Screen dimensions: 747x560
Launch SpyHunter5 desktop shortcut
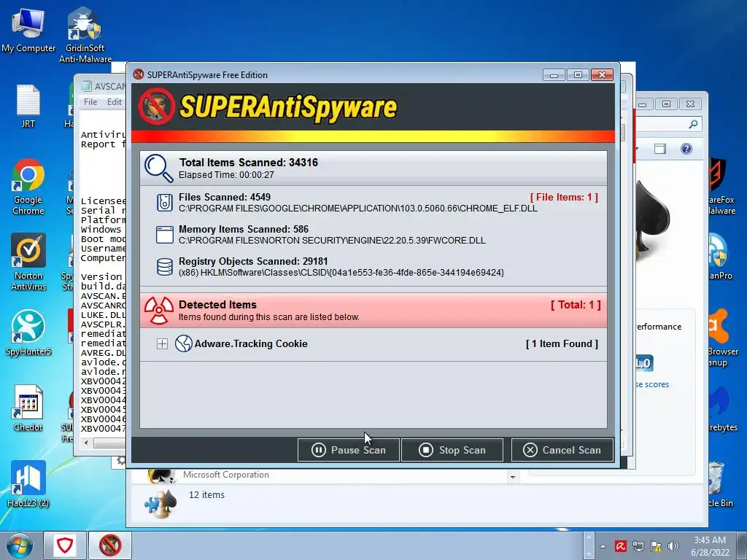click(x=28, y=332)
